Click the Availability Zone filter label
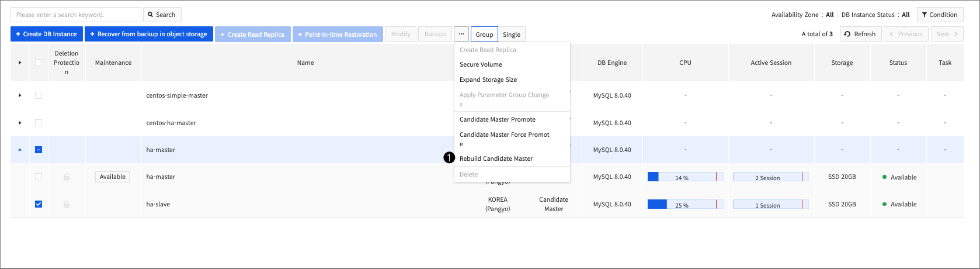Image resolution: width=980 pixels, height=269 pixels. (x=795, y=15)
